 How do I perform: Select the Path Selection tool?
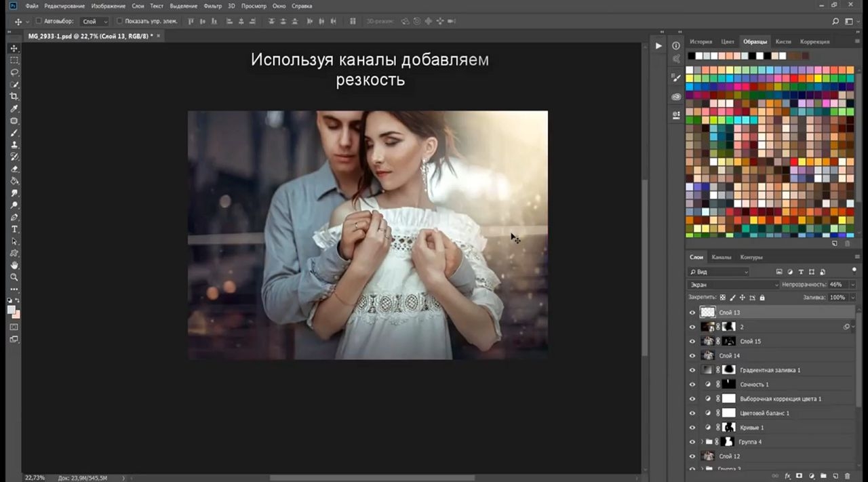point(14,241)
